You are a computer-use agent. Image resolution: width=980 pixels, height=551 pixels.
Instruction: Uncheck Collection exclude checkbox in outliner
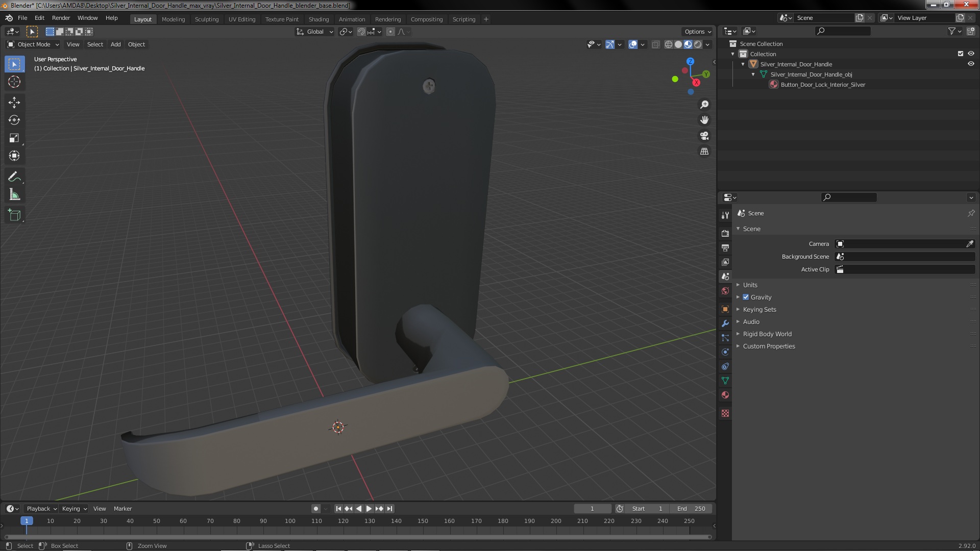[960, 54]
